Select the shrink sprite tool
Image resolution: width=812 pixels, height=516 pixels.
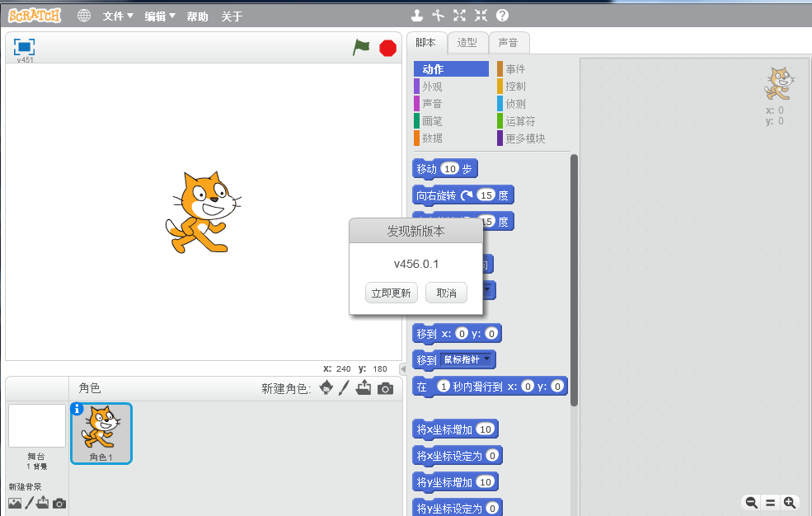(x=481, y=16)
